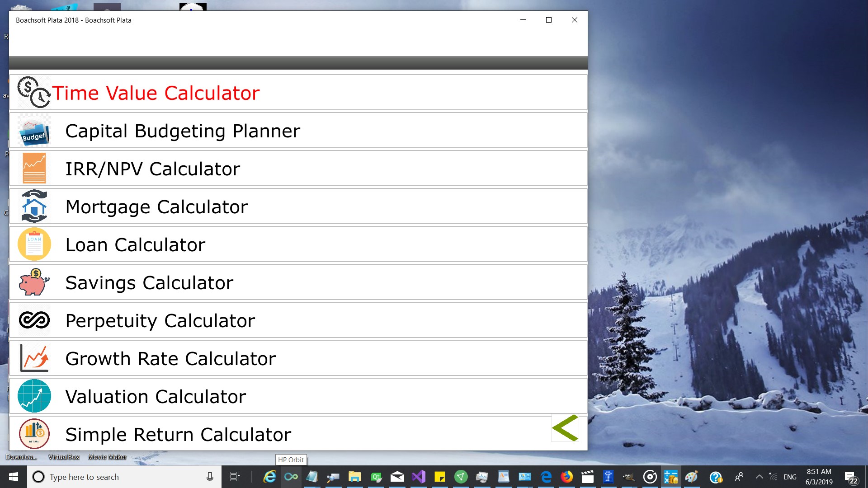868x488 pixels.
Task: Click the Simple Return Calculator round icon
Action: (34, 434)
